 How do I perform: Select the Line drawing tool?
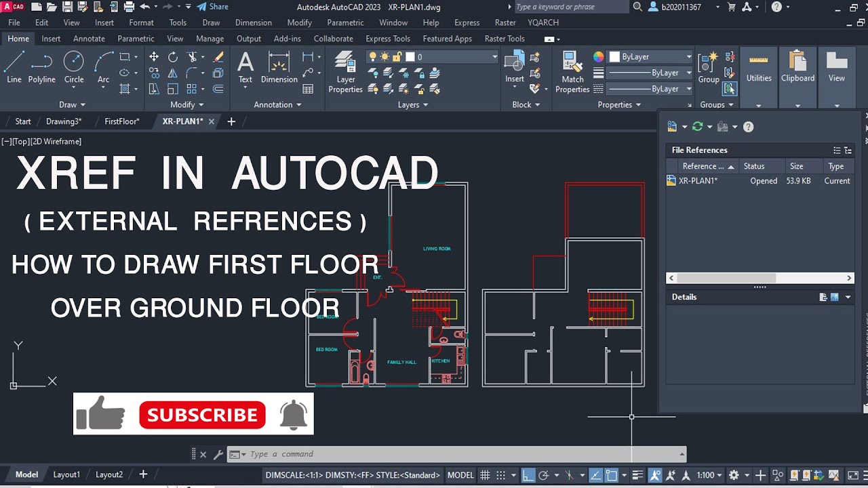pyautogui.click(x=14, y=67)
